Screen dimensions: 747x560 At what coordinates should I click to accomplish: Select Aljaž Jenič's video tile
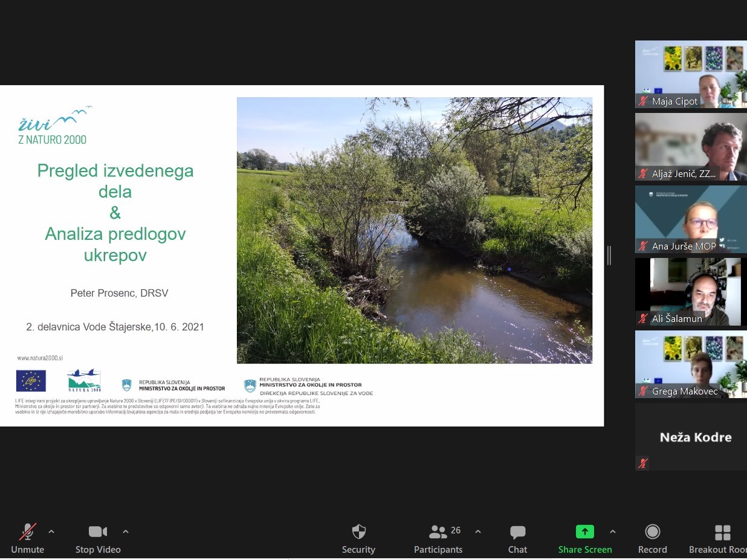[691, 147]
